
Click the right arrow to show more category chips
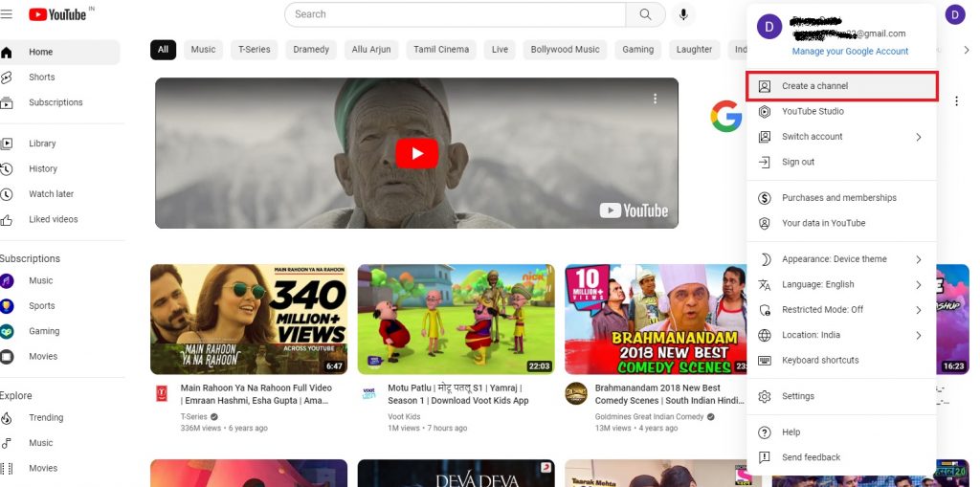point(967,50)
